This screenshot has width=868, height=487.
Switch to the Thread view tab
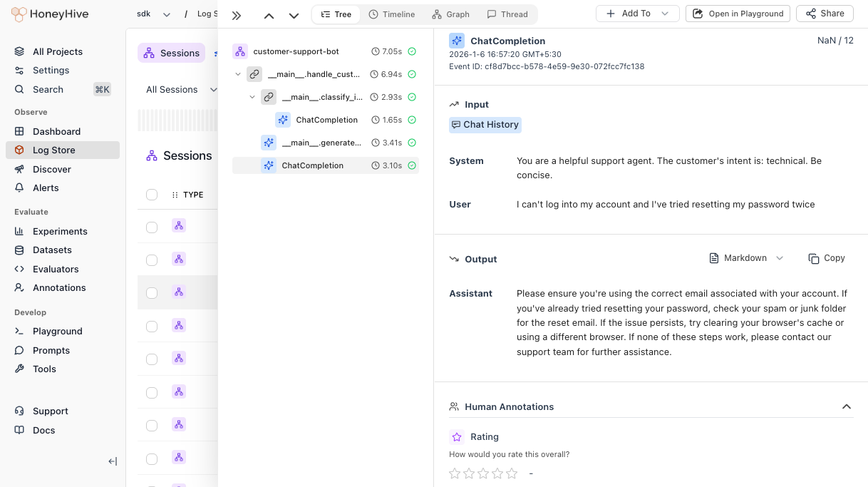point(507,14)
